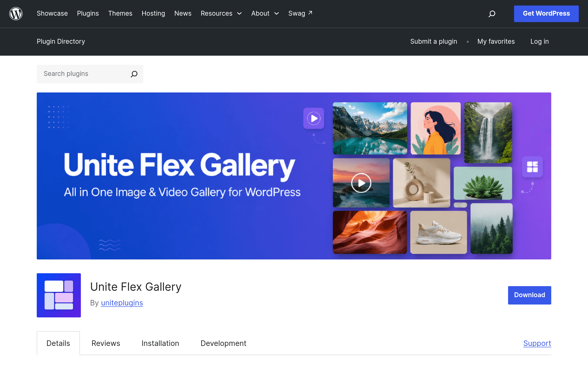Open the Resources menu
Image resolution: width=588 pixels, height=368 pixels.
(x=217, y=13)
